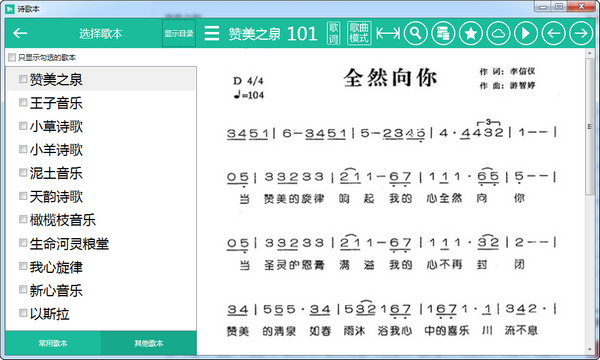This screenshot has height=360, width=600.
Task: Click the vertical scrollbar thumb
Action: [589, 126]
